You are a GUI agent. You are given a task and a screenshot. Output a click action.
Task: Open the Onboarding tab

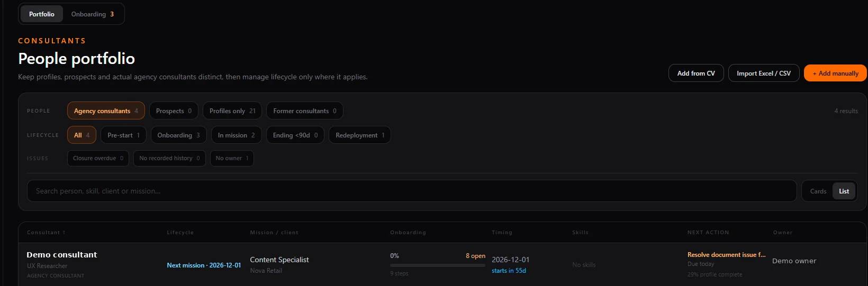coord(93,14)
